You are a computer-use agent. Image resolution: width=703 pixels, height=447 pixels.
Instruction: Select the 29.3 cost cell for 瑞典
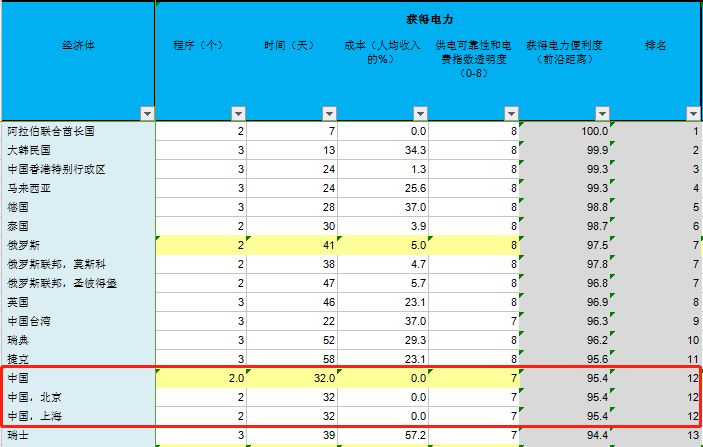(x=383, y=340)
